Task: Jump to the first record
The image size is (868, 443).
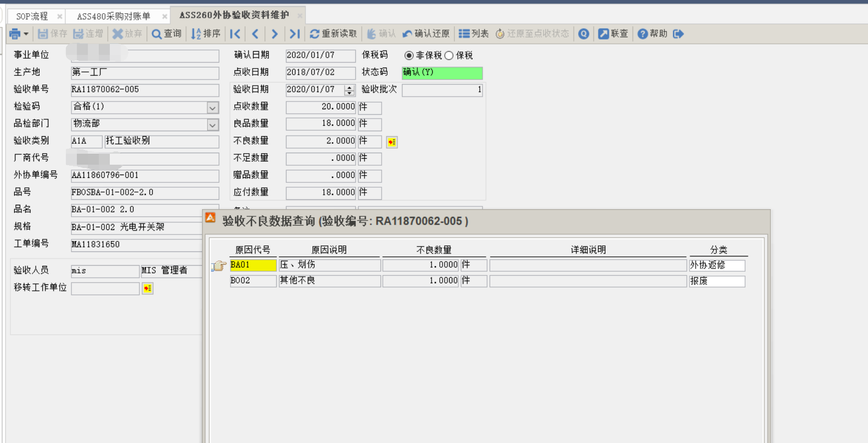Action: click(235, 34)
